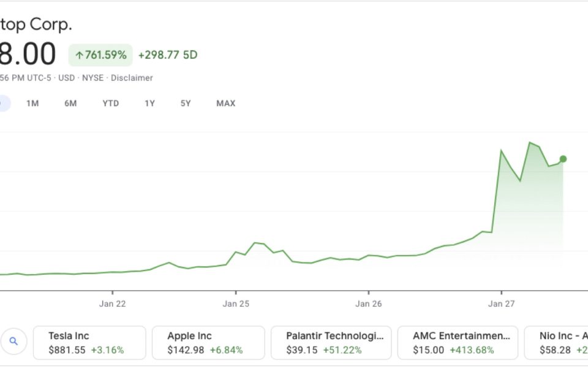Click the Jan 25 axis label
The width and height of the screenshot is (588, 368).
coord(236,304)
